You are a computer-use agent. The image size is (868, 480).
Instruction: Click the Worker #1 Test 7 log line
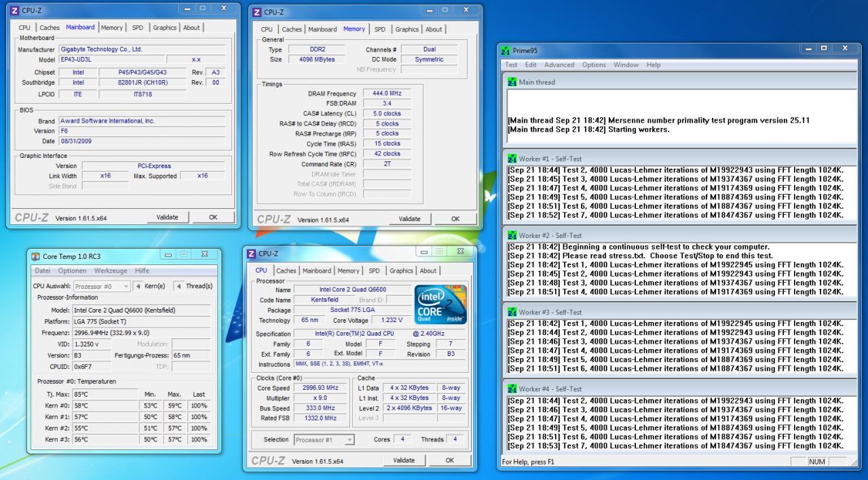point(676,215)
